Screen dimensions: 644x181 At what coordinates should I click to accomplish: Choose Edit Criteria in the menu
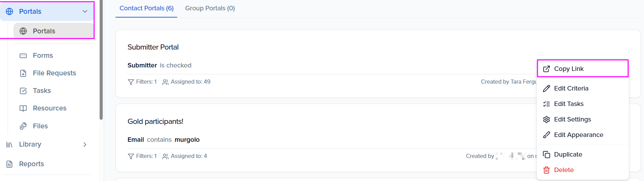[571, 88]
